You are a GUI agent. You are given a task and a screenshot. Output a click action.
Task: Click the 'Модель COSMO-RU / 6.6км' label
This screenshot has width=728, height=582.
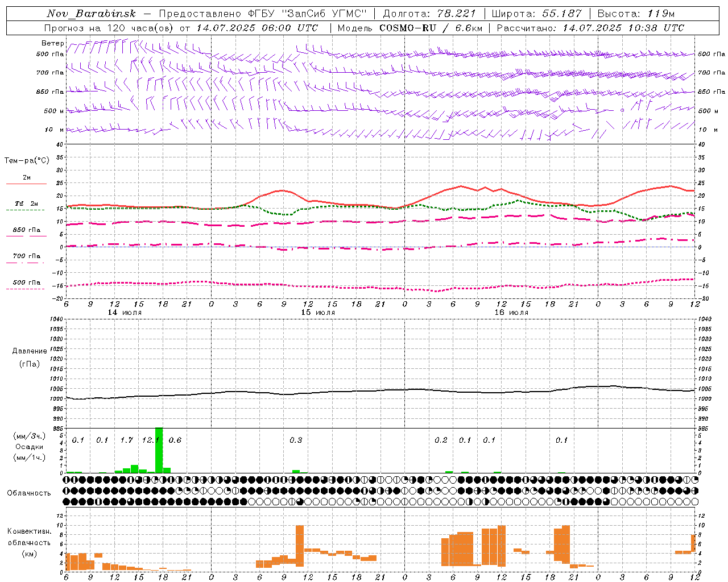coord(410,28)
